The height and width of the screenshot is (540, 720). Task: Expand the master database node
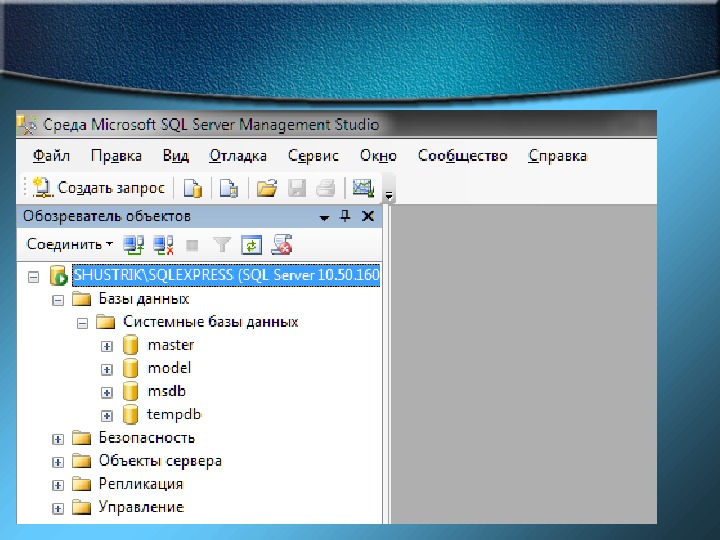pos(107,346)
